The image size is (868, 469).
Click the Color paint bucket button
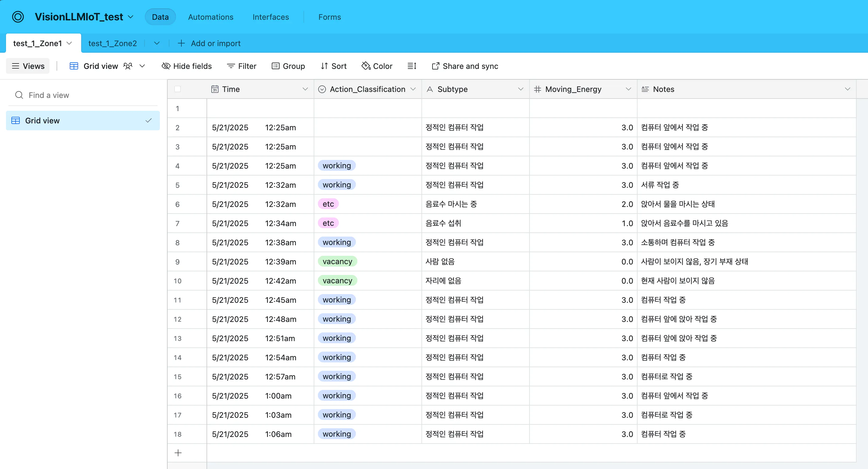tap(377, 66)
